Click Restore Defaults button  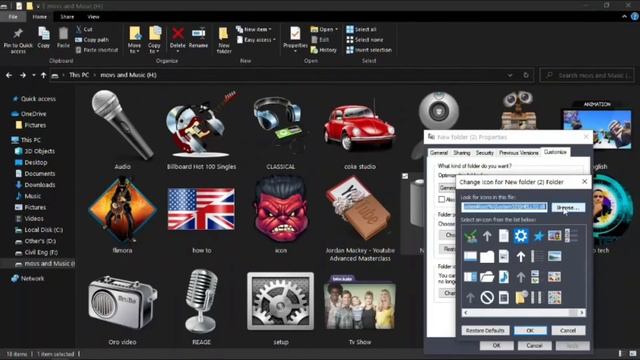[x=485, y=330]
